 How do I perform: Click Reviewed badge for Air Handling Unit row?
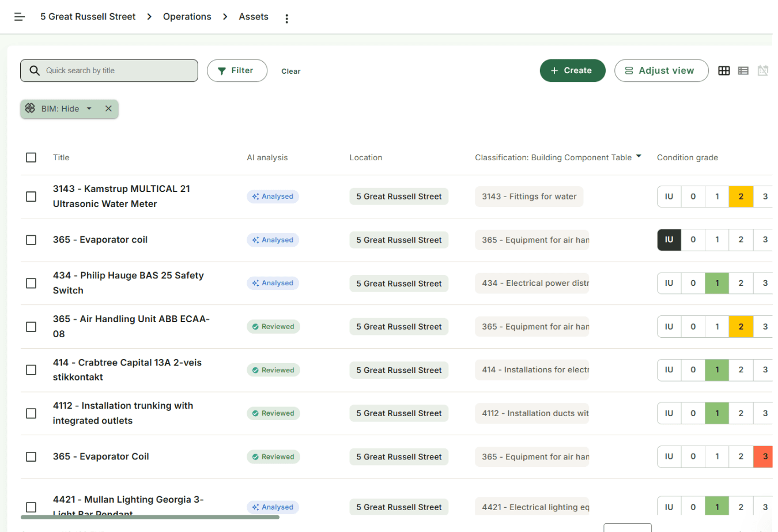point(273,327)
